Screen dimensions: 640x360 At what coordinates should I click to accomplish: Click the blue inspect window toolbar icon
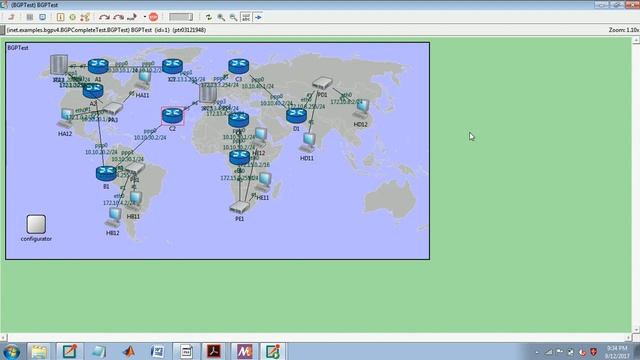pyautogui.click(x=42, y=17)
